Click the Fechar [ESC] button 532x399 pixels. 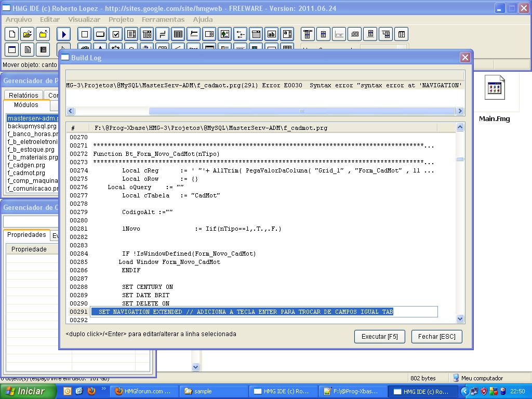click(x=436, y=337)
